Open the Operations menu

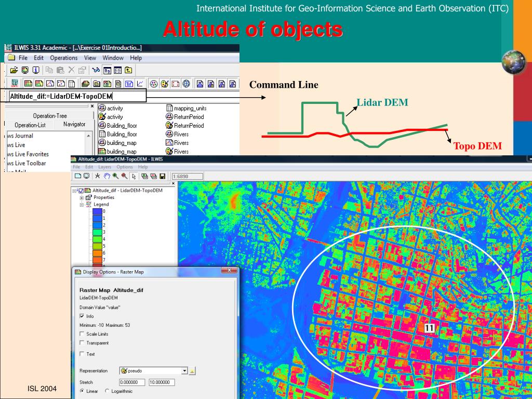coord(64,58)
